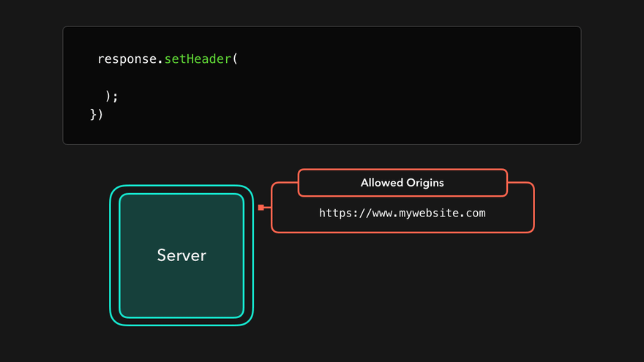Viewport: 644px width, 362px height.
Task: Click the bottom red edge of origins box
Action: click(x=402, y=232)
